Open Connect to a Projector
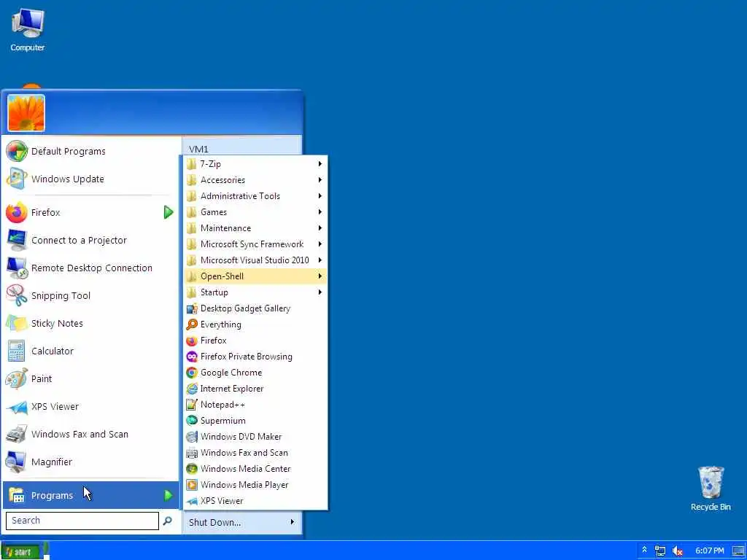Image resolution: width=747 pixels, height=560 pixels. pos(90,240)
